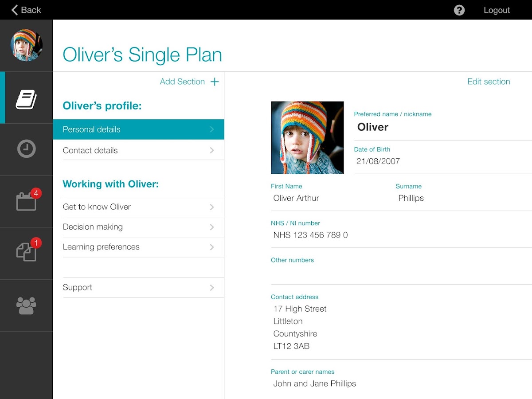
Task: Click address line Littleton
Action: [288, 321]
